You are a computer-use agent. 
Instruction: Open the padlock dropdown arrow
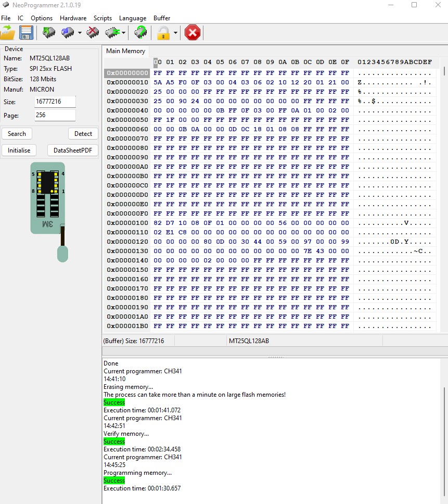175,32
